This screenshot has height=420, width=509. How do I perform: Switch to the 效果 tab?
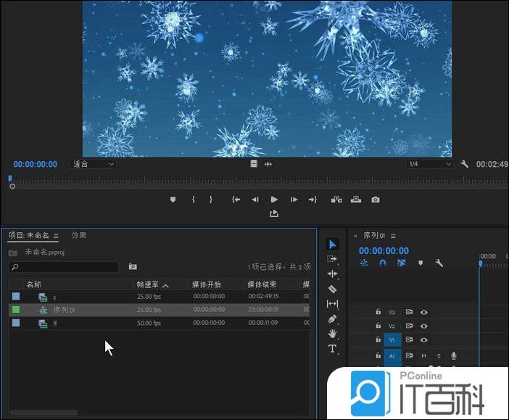(79, 236)
